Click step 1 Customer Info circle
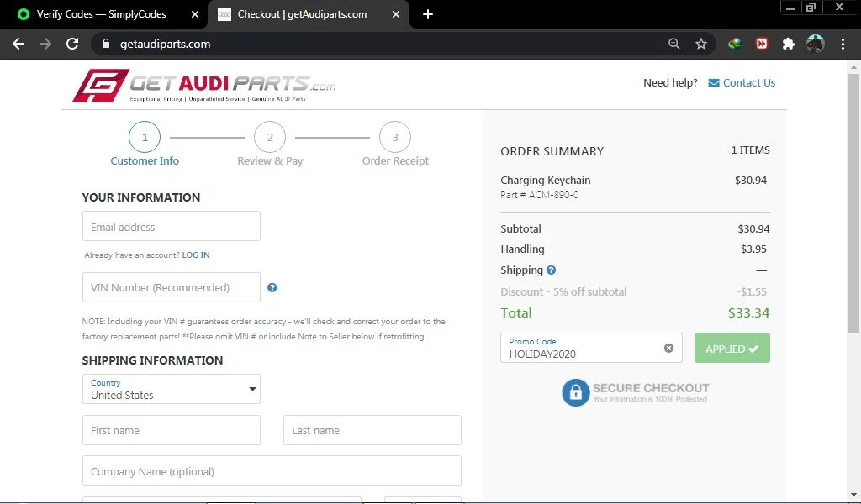The image size is (861, 504). point(145,137)
